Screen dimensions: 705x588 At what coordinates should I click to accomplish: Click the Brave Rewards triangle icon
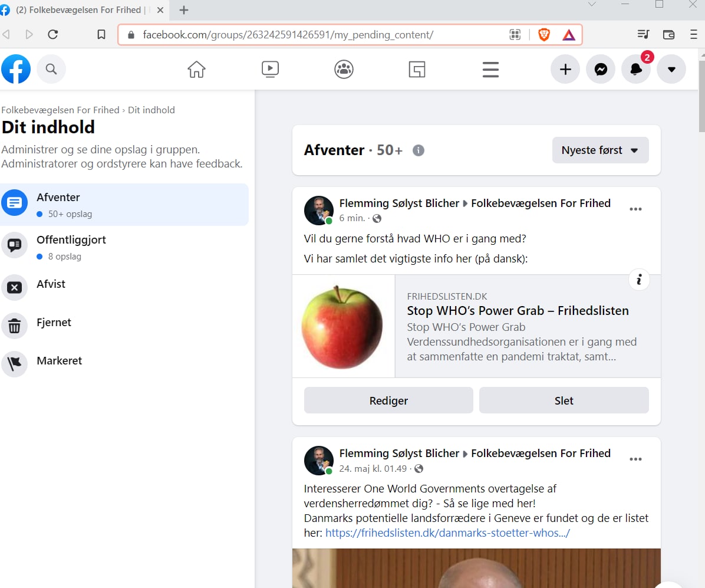point(569,35)
